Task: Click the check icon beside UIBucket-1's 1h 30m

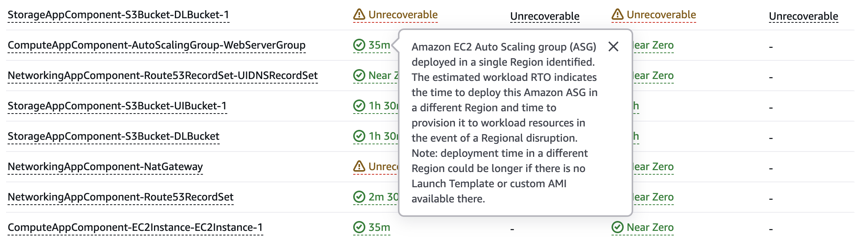Action: (x=359, y=106)
